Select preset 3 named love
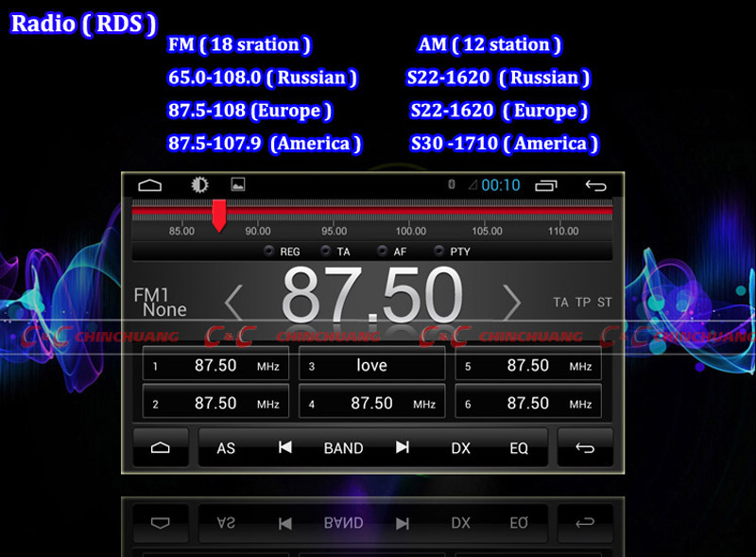 tap(371, 365)
